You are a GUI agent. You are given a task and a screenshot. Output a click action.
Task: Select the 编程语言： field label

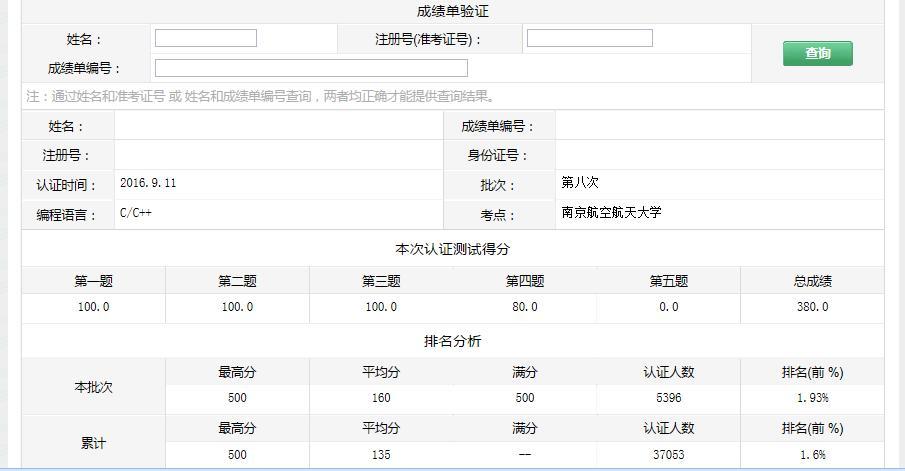(67, 215)
